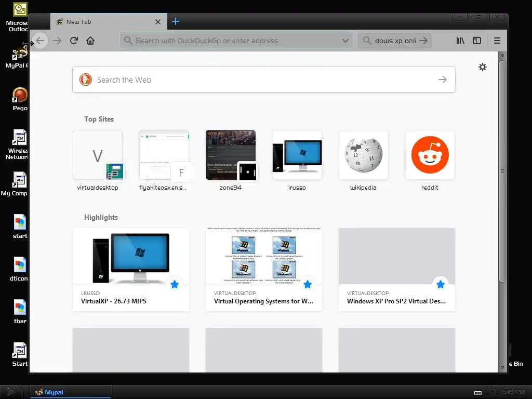
Task: Focus the DuckDuckGo address bar field
Action: (x=236, y=41)
